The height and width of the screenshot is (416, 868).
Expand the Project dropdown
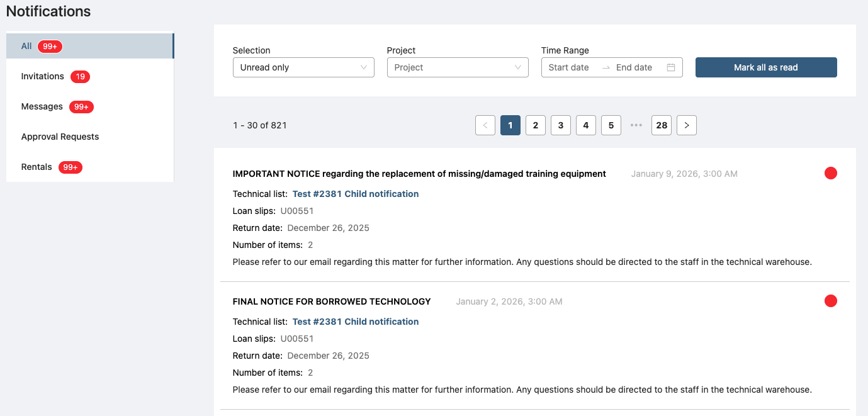coord(458,67)
